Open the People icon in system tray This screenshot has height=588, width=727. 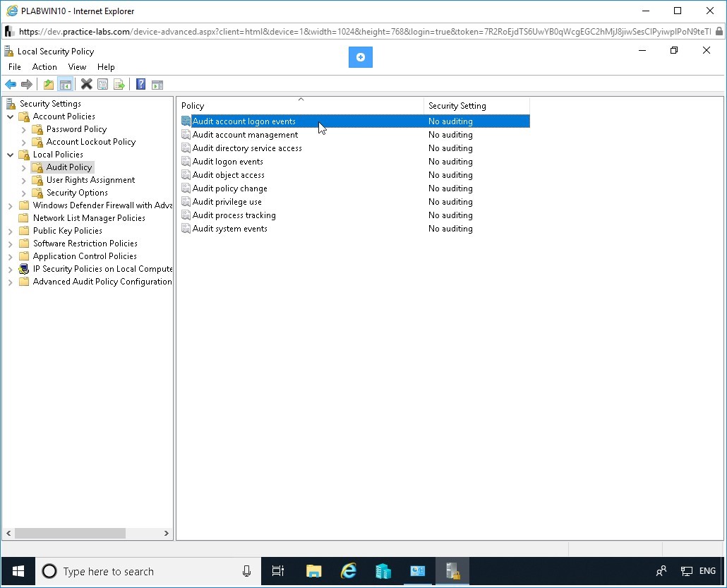[661, 571]
